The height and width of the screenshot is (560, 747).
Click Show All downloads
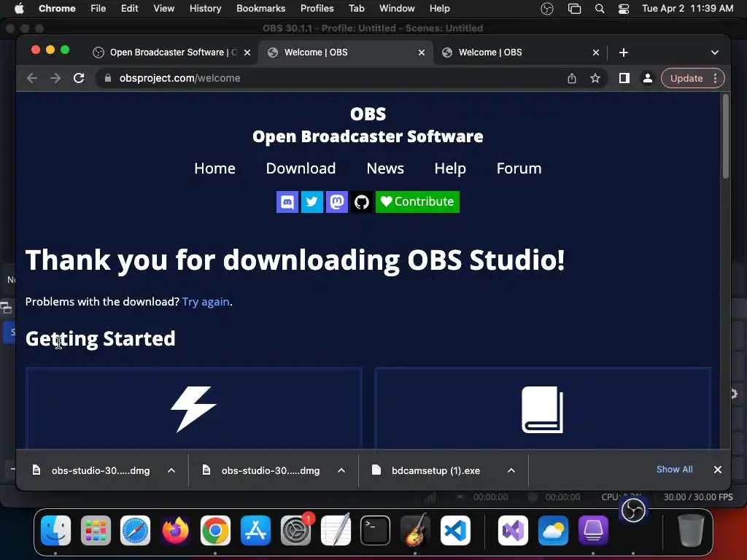(674, 470)
